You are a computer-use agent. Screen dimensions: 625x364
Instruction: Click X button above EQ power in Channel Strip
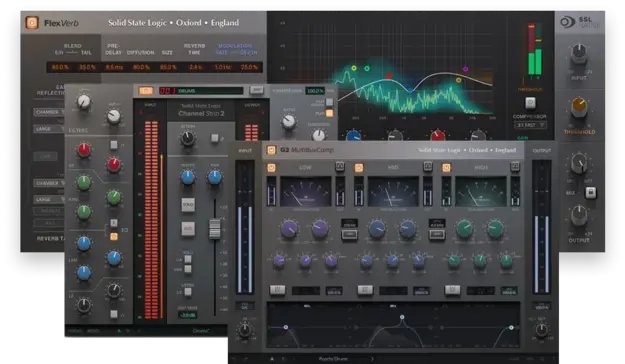pyautogui.click(x=114, y=223)
